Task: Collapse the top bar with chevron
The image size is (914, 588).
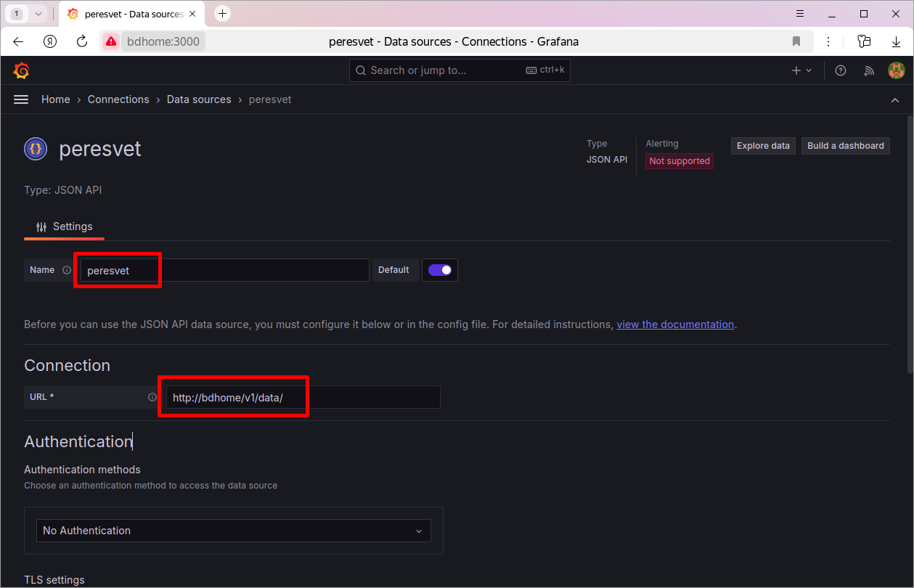Action: point(895,100)
